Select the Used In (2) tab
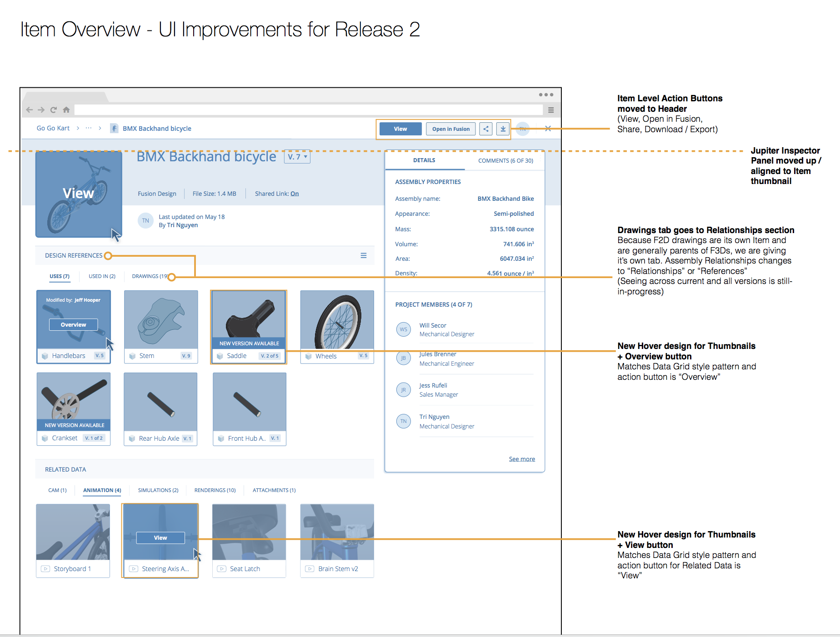 tap(102, 276)
